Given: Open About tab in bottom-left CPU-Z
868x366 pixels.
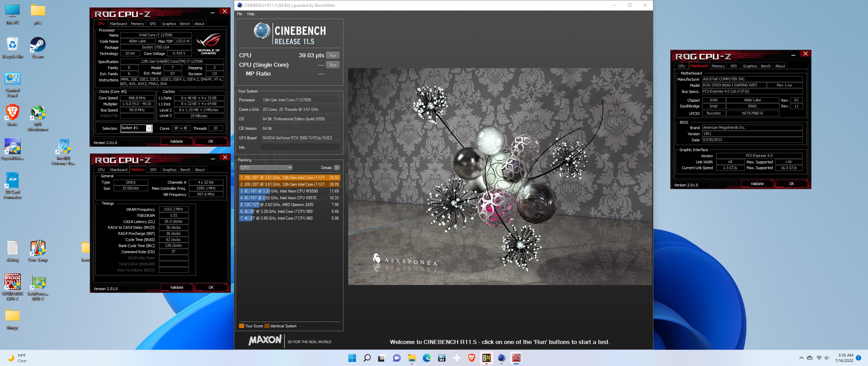Looking at the screenshot, I should 200,170.
